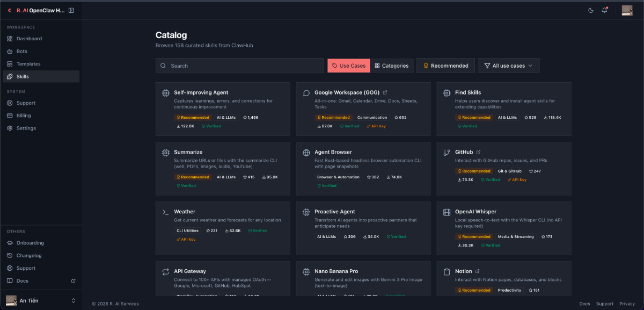Viewport: 644px width, 310px height.
Task: Open the footer Privacy link
Action: [x=627, y=304]
